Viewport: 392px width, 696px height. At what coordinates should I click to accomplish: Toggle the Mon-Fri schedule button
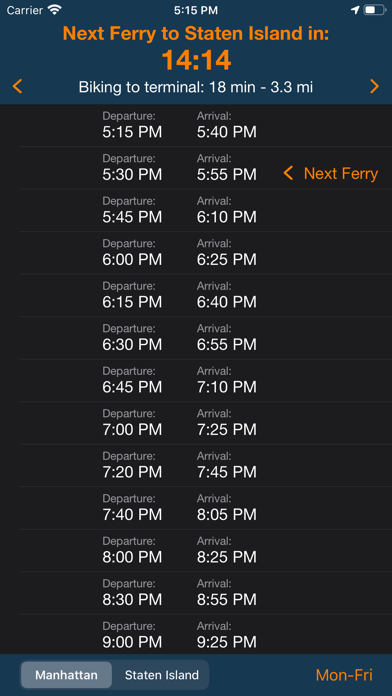(x=344, y=675)
